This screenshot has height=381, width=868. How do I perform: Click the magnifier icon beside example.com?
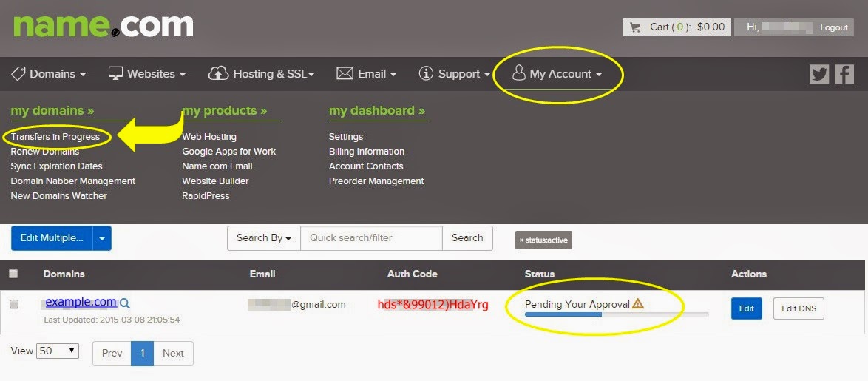point(125,303)
